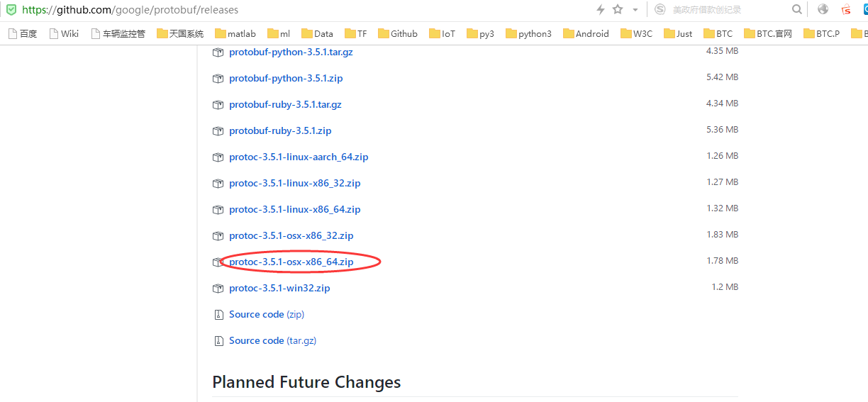
Task: Open the Wiki bookmark
Action: pyautogui.click(x=64, y=33)
